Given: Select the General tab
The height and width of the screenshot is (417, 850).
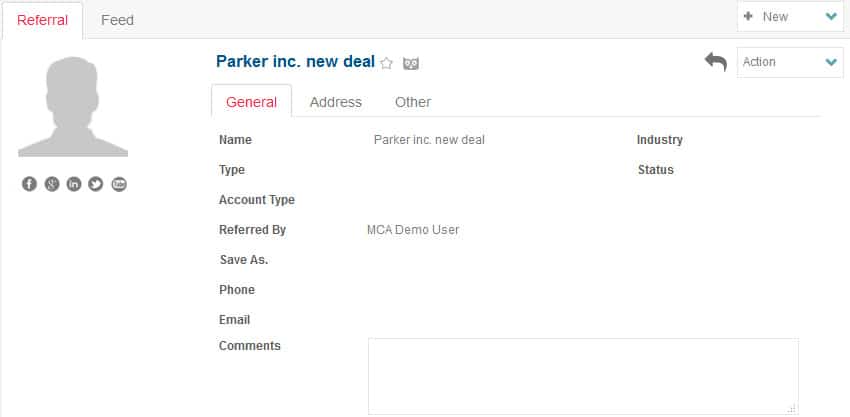Looking at the screenshot, I should [252, 102].
